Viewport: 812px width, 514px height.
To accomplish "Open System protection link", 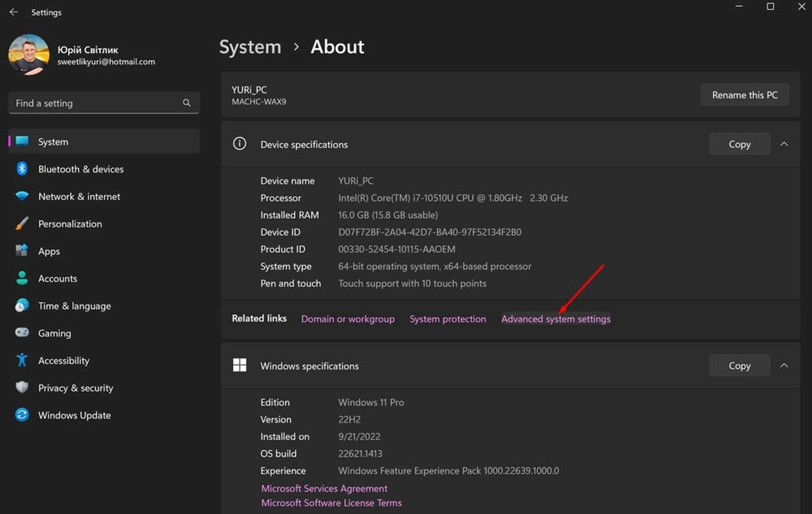I will pyautogui.click(x=448, y=319).
